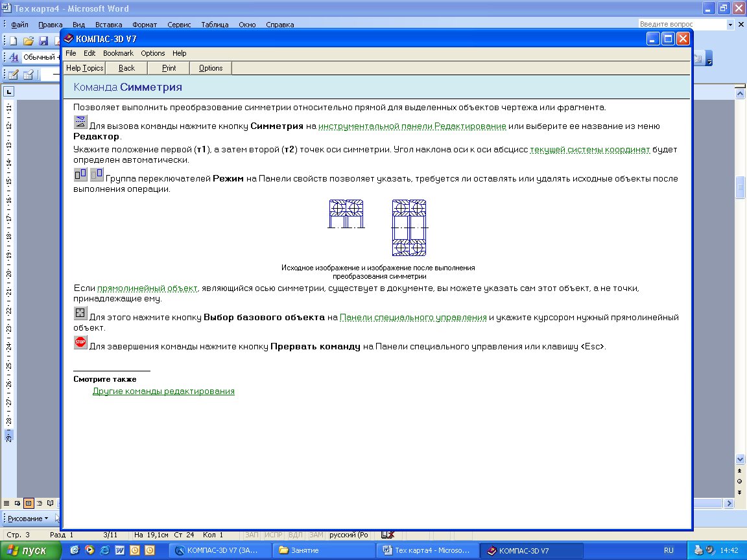Screen dimensions: 747x560
Task: Click the Symmetry command icon in help text
Action: coord(80,122)
